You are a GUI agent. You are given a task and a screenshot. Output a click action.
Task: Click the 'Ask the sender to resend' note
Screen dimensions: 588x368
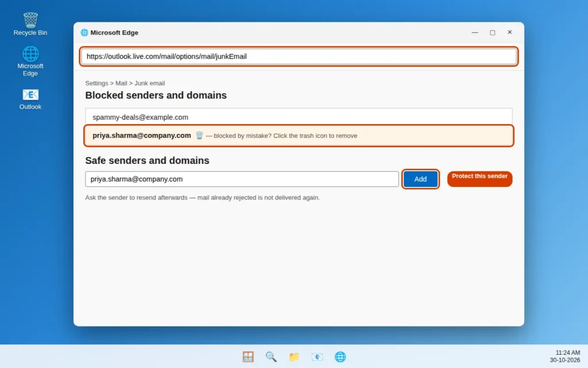click(203, 198)
